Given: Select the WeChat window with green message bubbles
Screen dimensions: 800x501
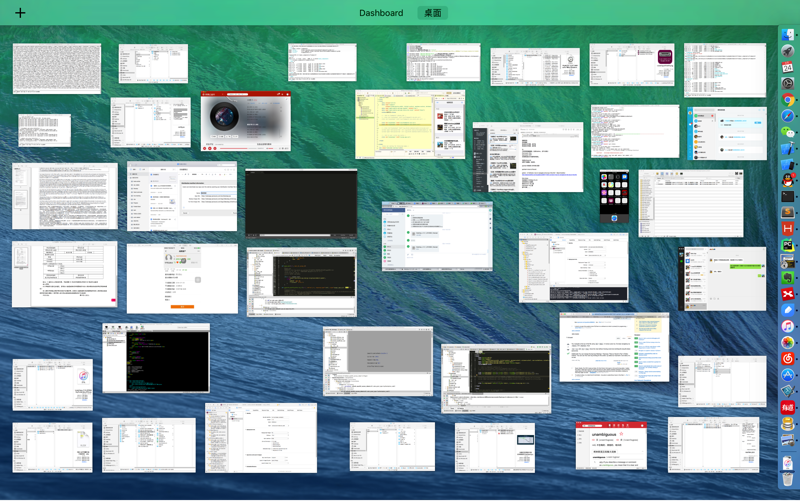Looking at the screenshot, I should (x=722, y=279).
